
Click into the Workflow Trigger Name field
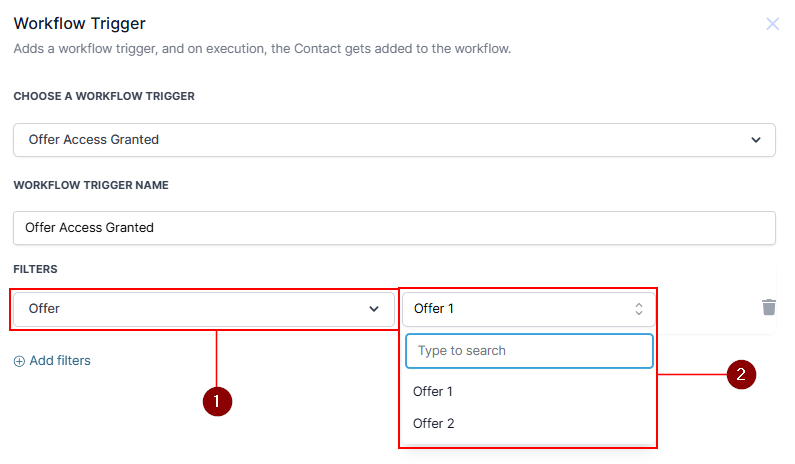394,227
